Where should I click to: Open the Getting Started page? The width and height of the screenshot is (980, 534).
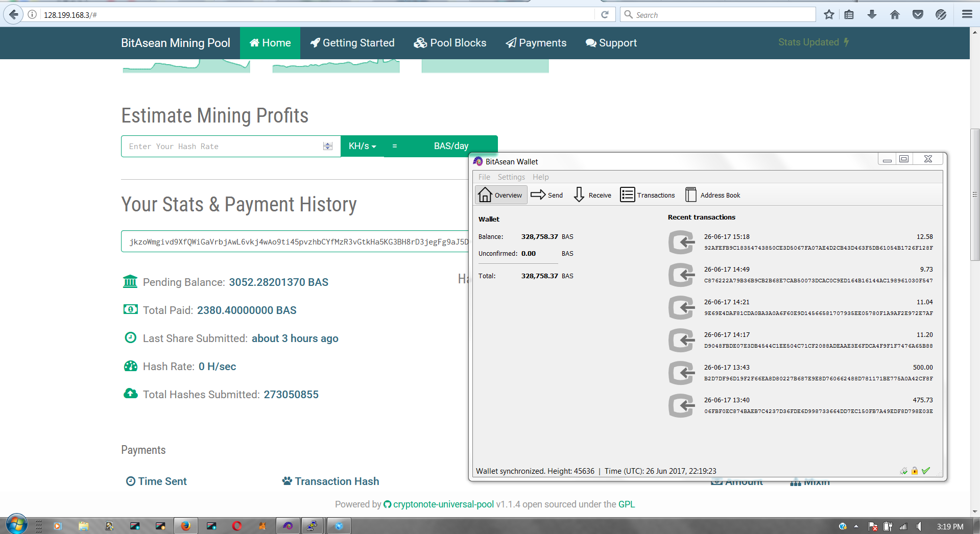point(352,43)
